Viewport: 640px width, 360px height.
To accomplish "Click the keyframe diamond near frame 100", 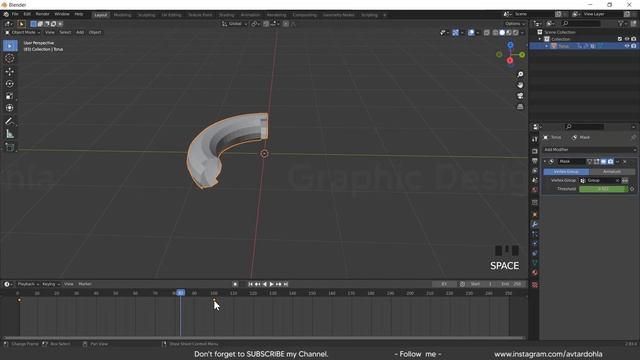I will click(x=214, y=300).
